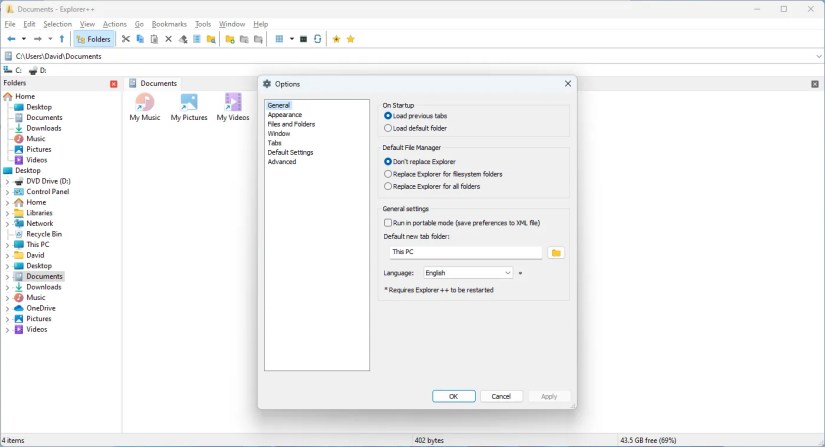Viewport: 825px width, 447px height.
Task: Click the Copy To folder icon
Action: pyautogui.click(x=244, y=39)
